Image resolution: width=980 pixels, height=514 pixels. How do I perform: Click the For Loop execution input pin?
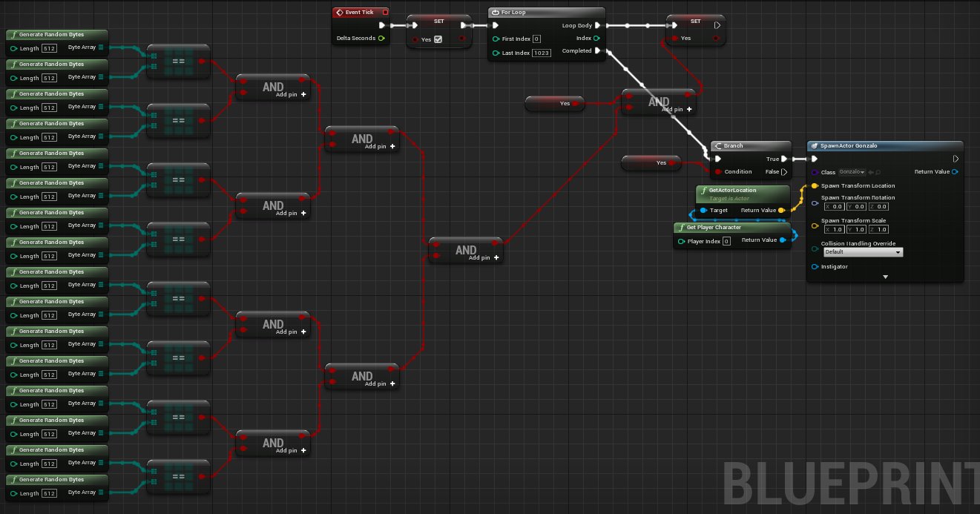(496, 25)
